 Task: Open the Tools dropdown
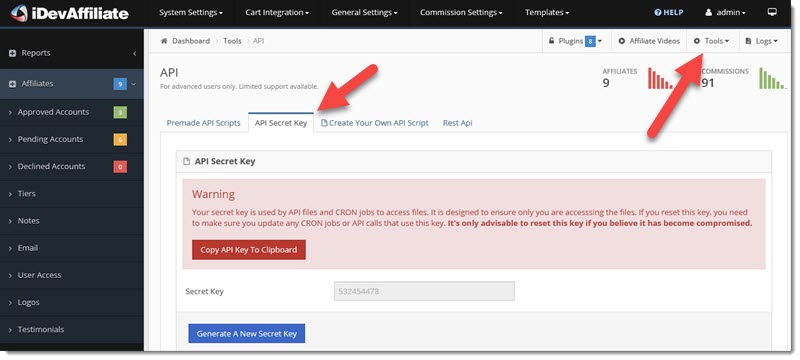tap(711, 41)
